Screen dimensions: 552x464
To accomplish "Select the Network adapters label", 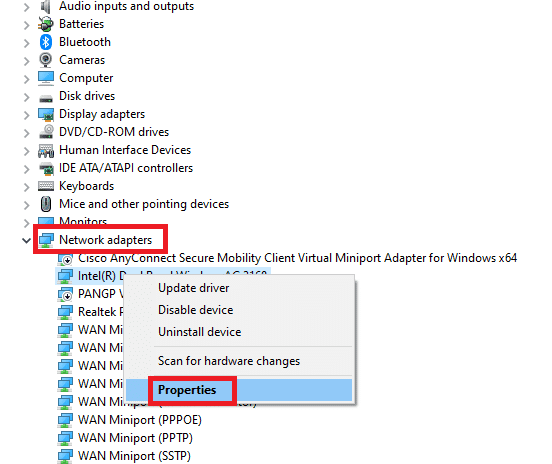I will pos(105,240).
